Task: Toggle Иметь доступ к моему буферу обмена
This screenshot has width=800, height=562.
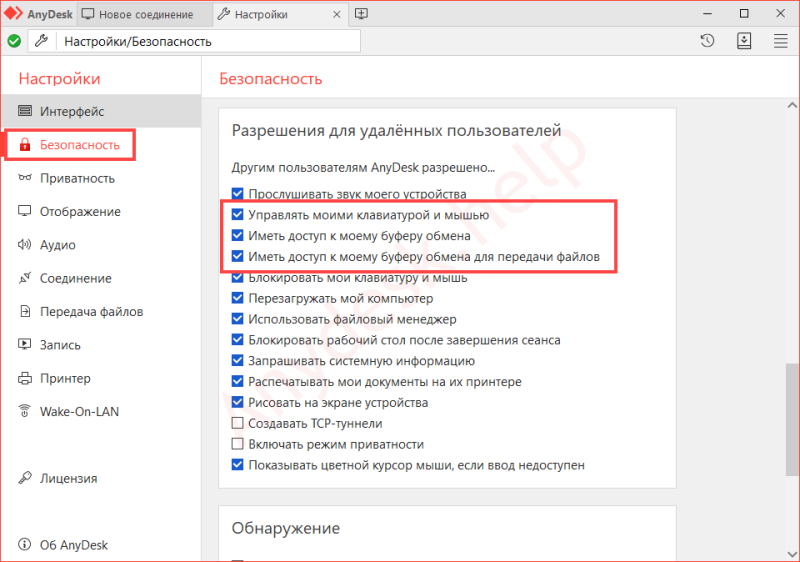Action: [237, 235]
